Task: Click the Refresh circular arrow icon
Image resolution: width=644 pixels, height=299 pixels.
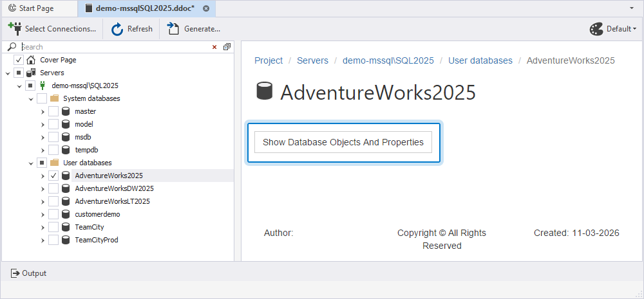Action: [x=117, y=29]
